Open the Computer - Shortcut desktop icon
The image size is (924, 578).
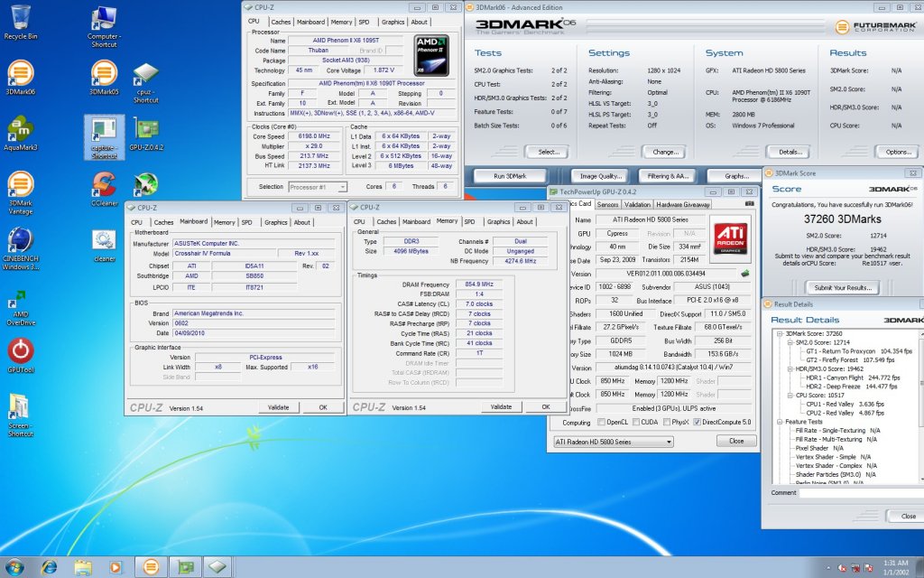[104, 26]
